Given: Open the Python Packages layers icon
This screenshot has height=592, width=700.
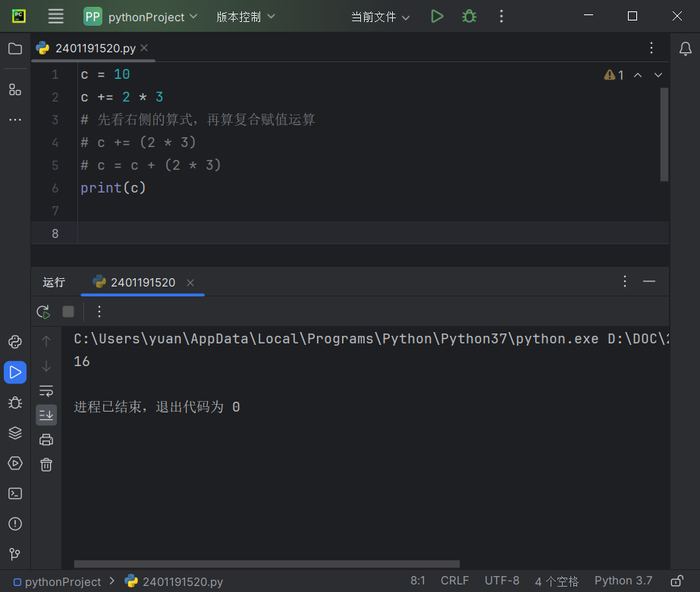Looking at the screenshot, I should click(x=15, y=433).
